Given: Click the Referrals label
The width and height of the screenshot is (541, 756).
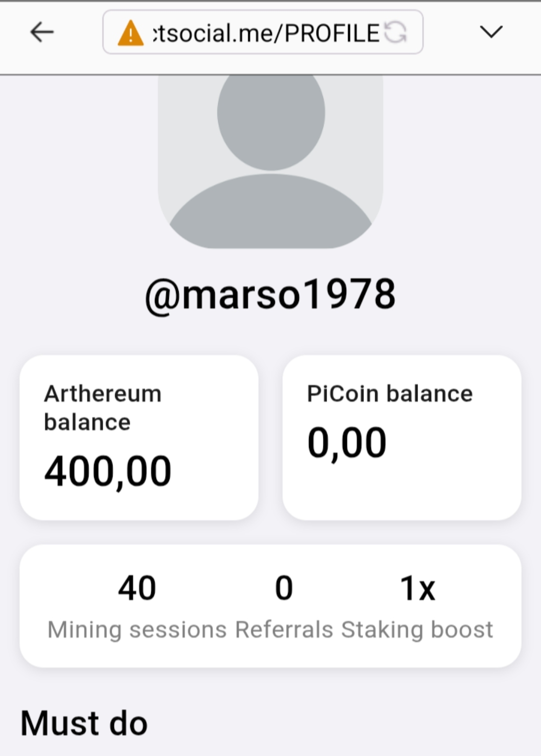Looking at the screenshot, I should tap(284, 630).
